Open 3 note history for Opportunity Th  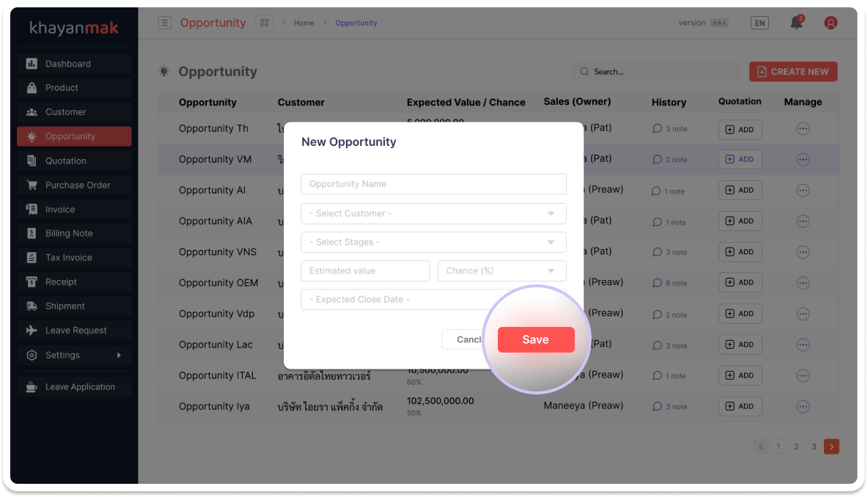pyautogui.click(x=670, y=129)
